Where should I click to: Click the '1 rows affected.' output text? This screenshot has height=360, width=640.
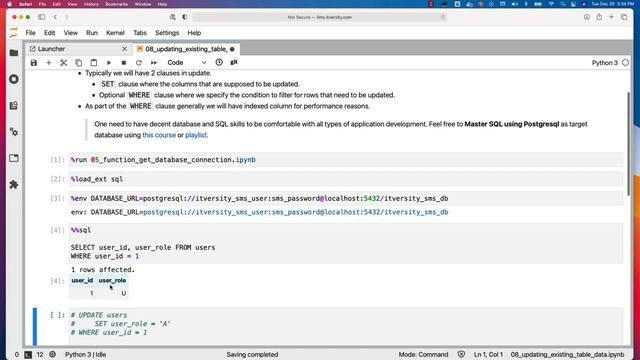click(102, 270)
